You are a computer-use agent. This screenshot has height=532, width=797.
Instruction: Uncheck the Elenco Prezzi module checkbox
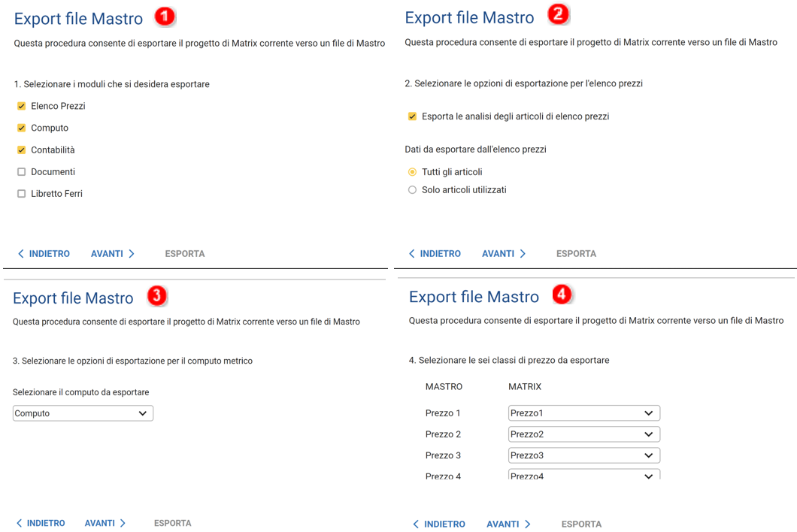(21, 106)
